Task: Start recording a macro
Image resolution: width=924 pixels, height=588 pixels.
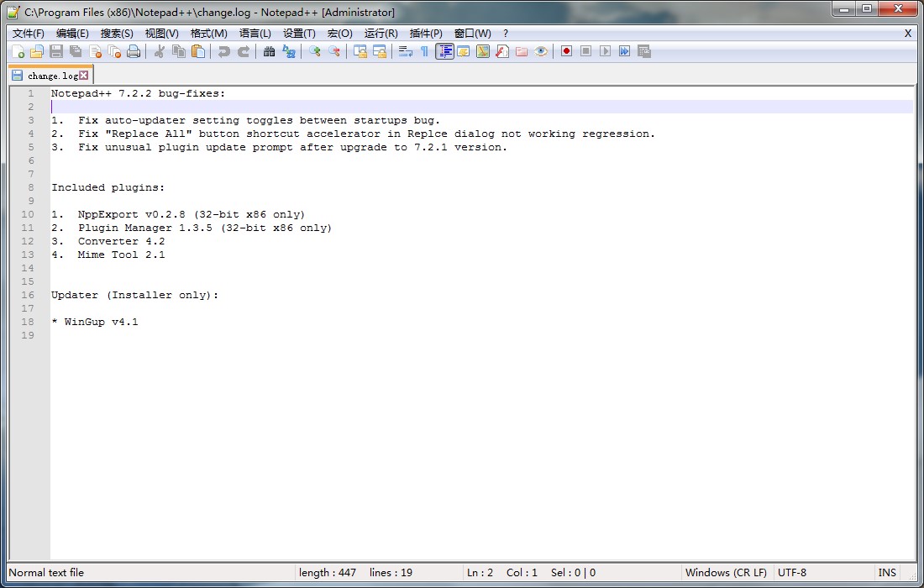Action: tap(567, 51)
